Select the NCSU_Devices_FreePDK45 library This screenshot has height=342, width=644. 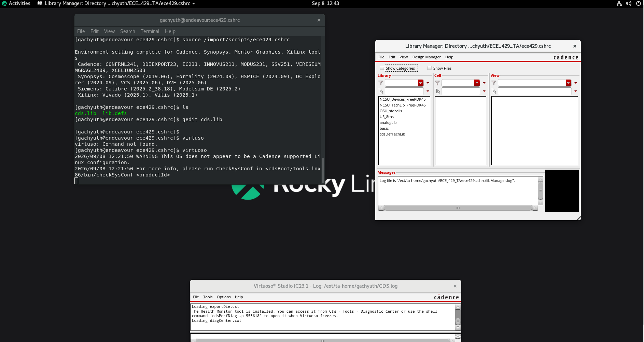(403, 99)
